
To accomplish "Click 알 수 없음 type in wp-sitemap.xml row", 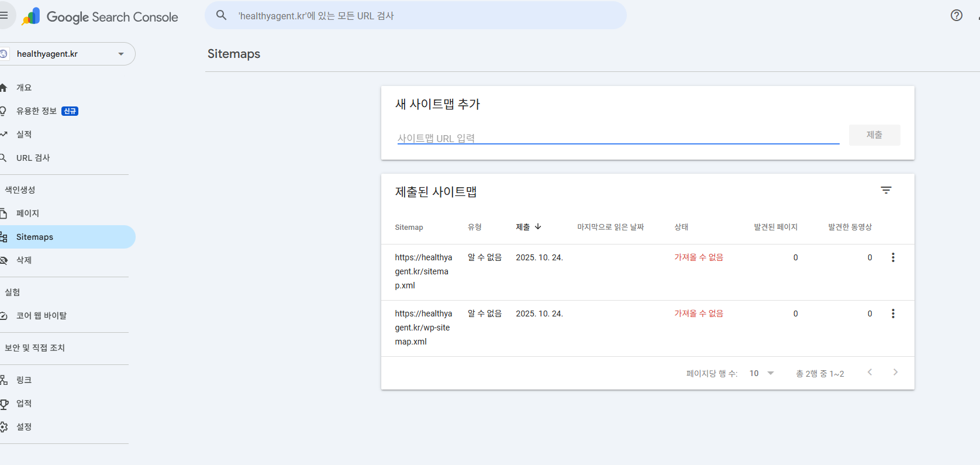I will point(485,314).
